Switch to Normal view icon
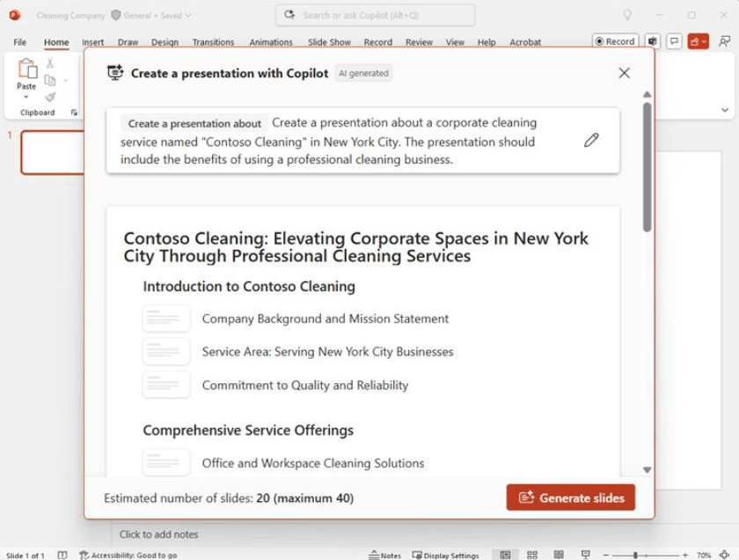Viewport: 739px width, 560px height. coord(505,555)
